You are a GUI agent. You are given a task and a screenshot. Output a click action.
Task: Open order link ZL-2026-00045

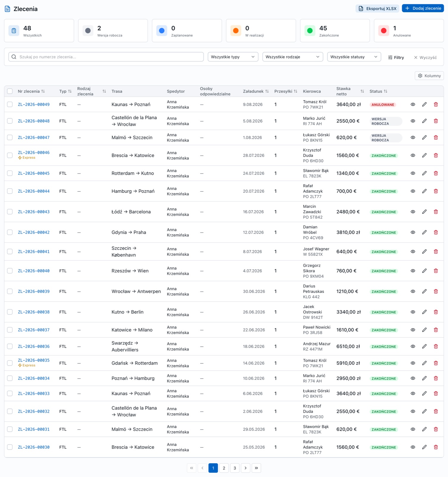[x=34, y=173]
